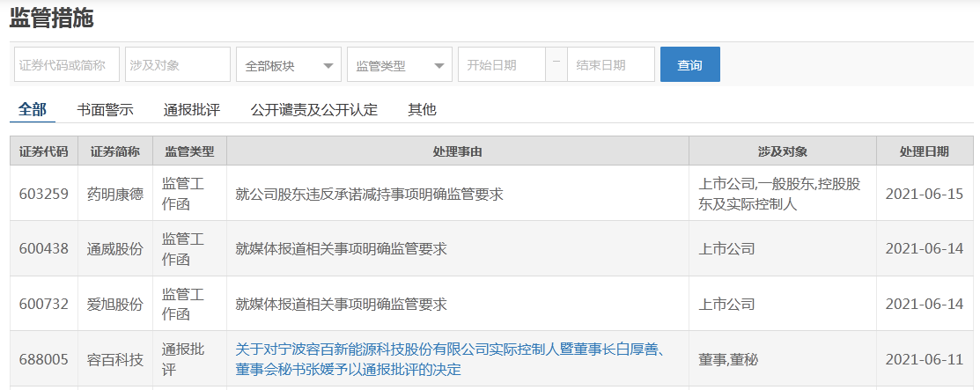This screenshot has width=980, height=390.
Task: Click 通威股份 row date 2021-06-14
Action: click(x=925, y=249)
